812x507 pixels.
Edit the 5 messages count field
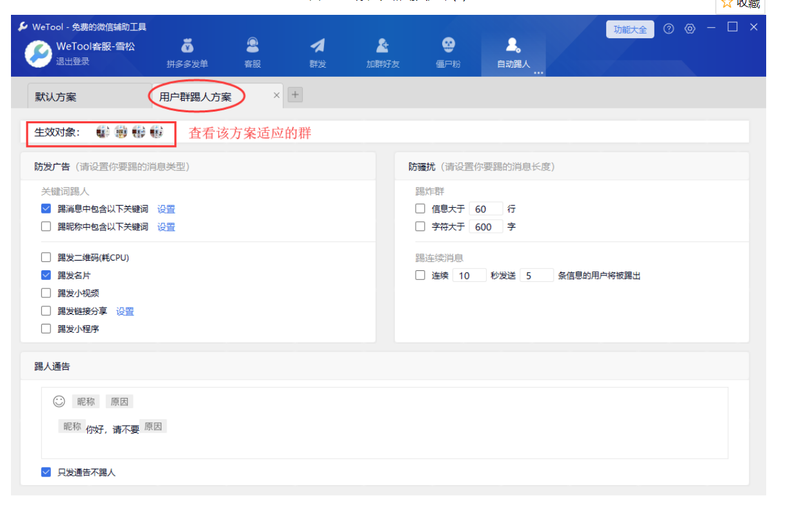pyautogui.click(x=537, y=275)
